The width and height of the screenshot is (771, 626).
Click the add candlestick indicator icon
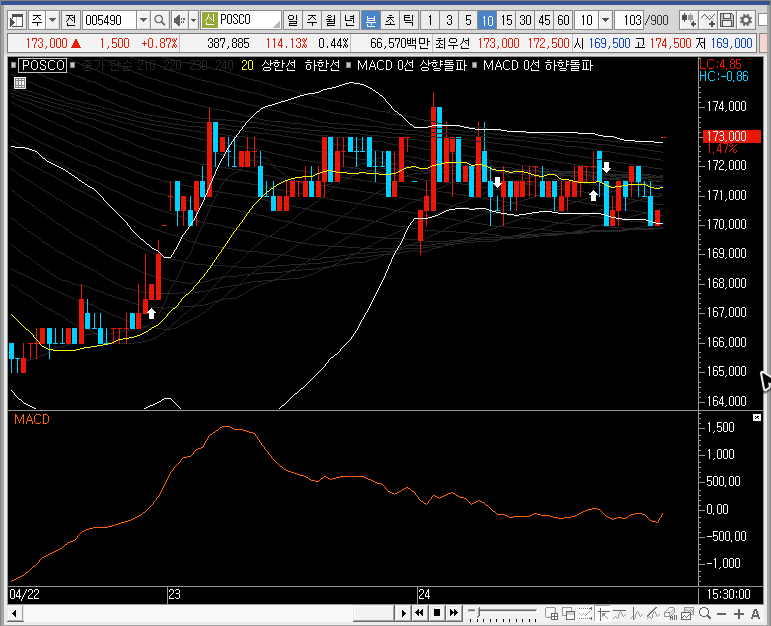point(688,20)
